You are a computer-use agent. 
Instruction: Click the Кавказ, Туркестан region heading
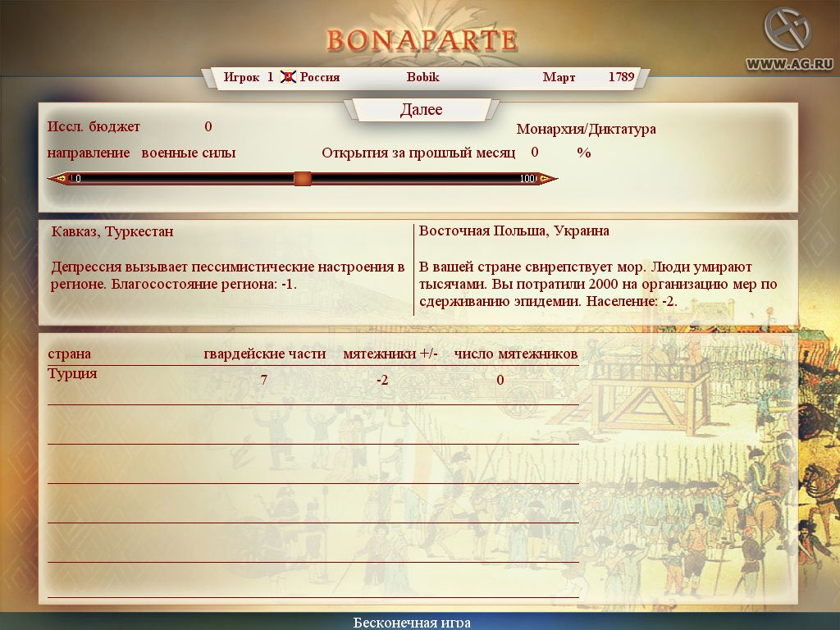[x=112, y=231]
